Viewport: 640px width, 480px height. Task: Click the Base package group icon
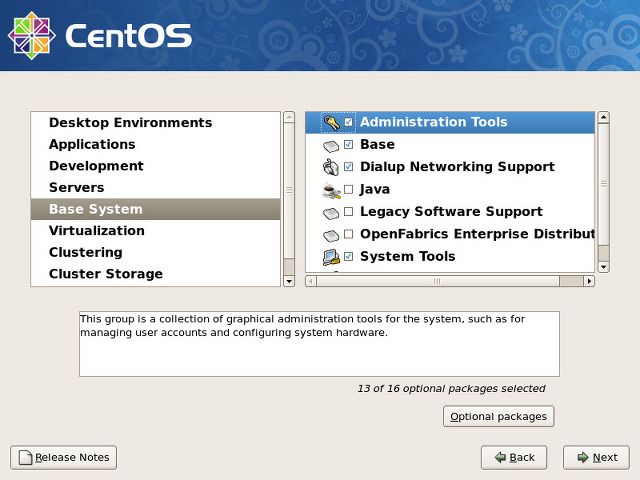click(331, 146)
